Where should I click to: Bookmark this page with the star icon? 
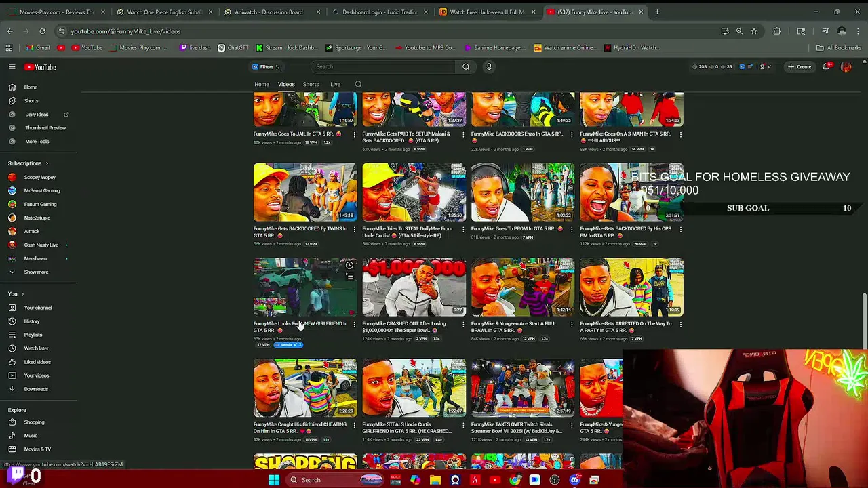[x=753, y=30]
